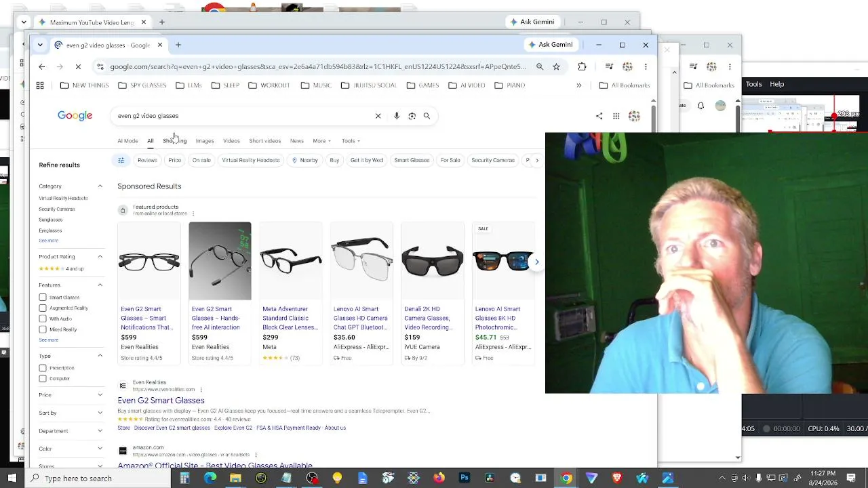Check the Prescription type filter

pyautogui.click(x=43, y=368)
